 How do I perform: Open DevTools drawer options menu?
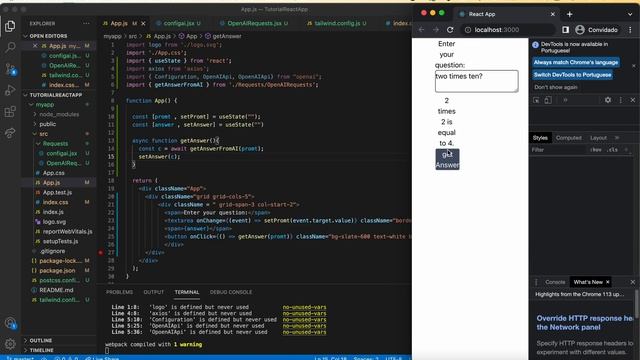(x=536, y=282)
